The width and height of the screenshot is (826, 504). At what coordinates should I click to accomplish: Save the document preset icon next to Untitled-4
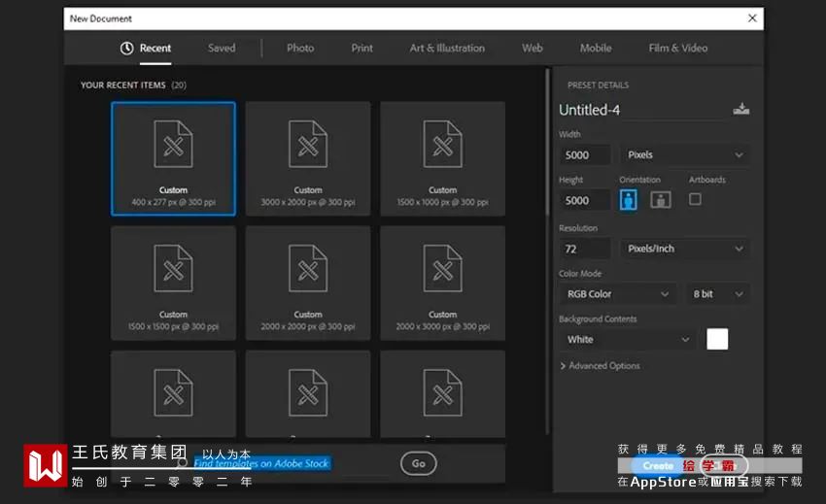[x=741, y=109]
